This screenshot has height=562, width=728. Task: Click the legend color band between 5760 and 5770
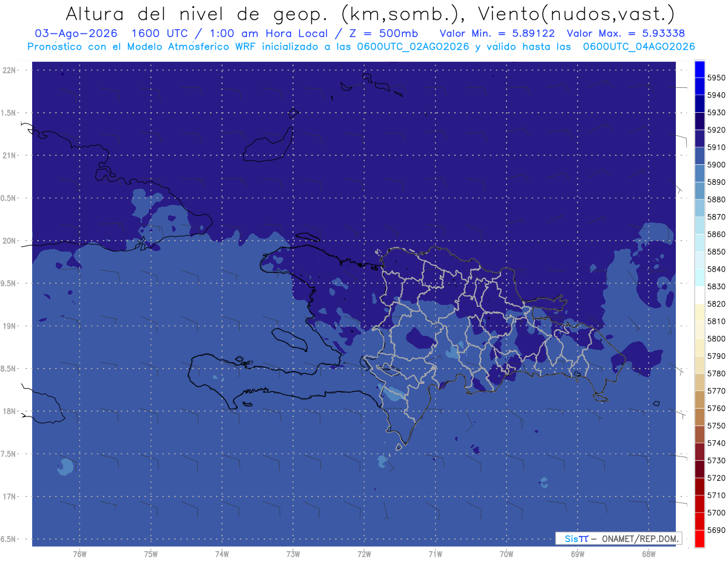[x=699, y=399]
